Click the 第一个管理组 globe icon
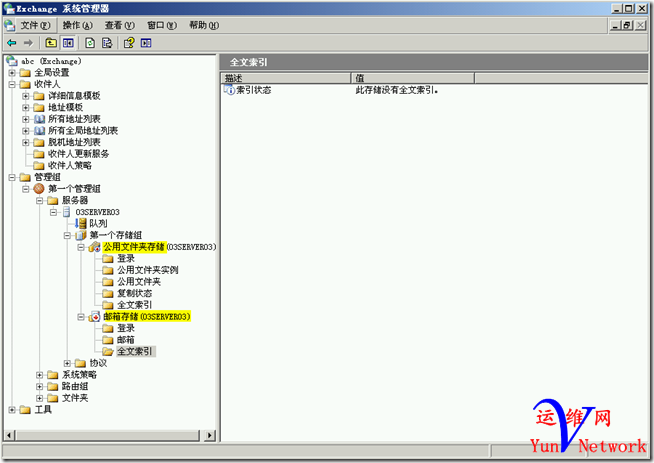Viewport: 654px width, 463px height. [39, 189]
